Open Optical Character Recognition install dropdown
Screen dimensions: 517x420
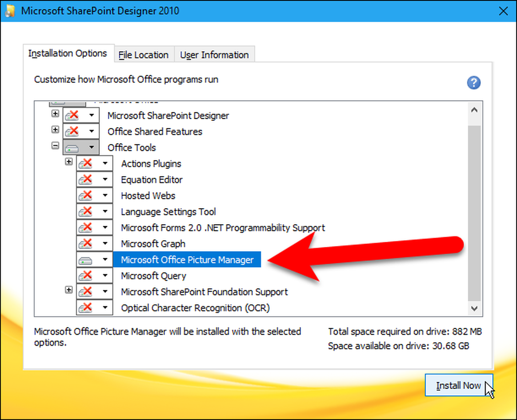click(x=105, y=308)
